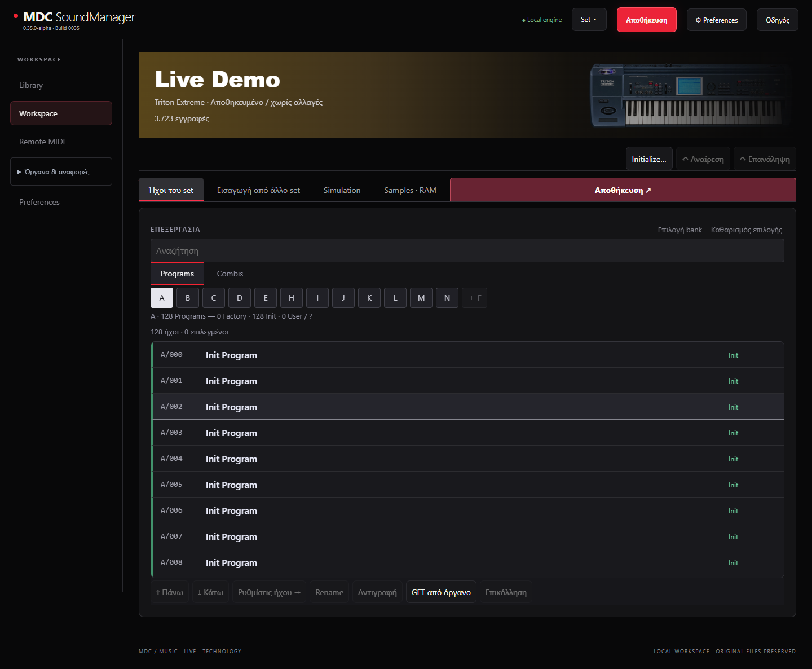
Task: Select row A/000 Init Program
Action: pos(467,355)
